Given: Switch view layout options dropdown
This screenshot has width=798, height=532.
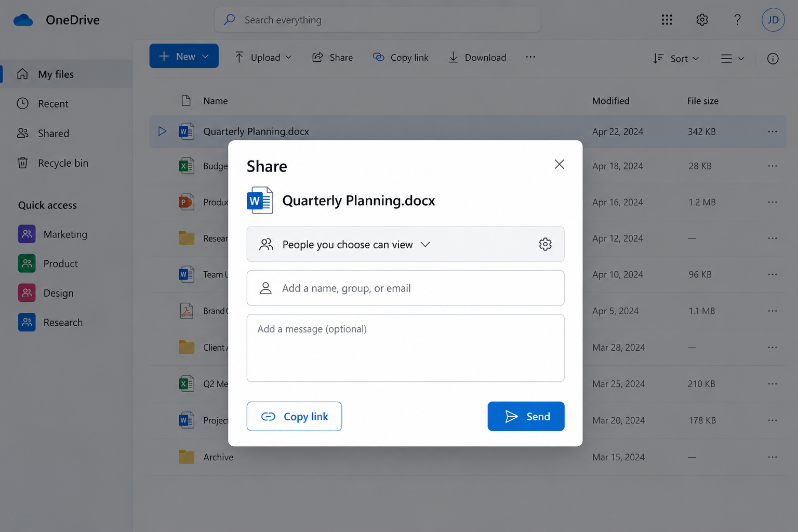Looking at the screenshot, I should tap(733, 59).
